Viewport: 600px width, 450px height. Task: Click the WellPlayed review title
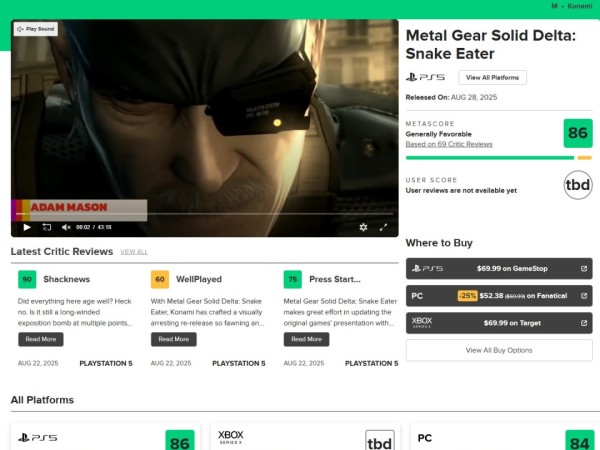tap(199, 279)
